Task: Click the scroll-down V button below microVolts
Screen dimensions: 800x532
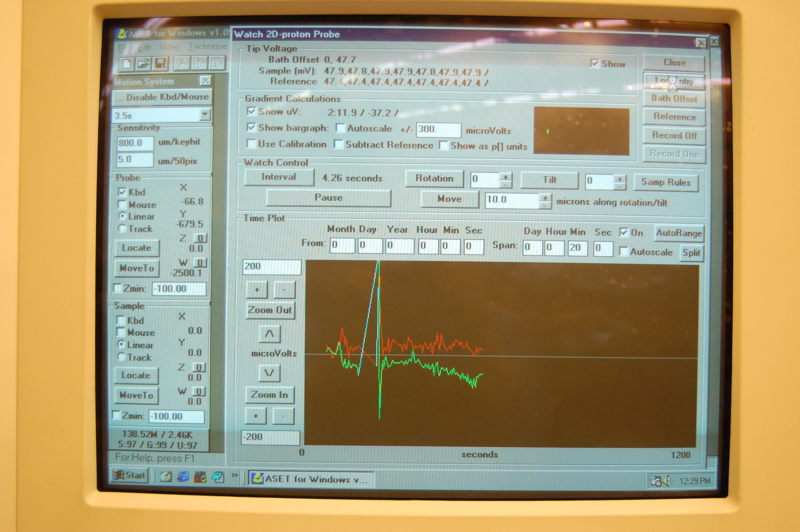Action: [269, 373]
